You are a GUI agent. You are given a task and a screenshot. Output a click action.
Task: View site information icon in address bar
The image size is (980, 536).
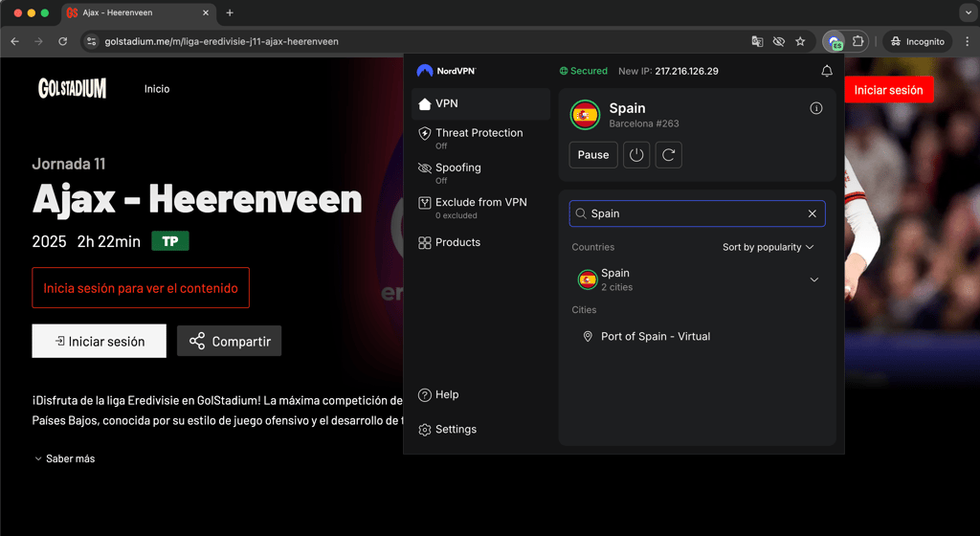[x=91, y=41]
